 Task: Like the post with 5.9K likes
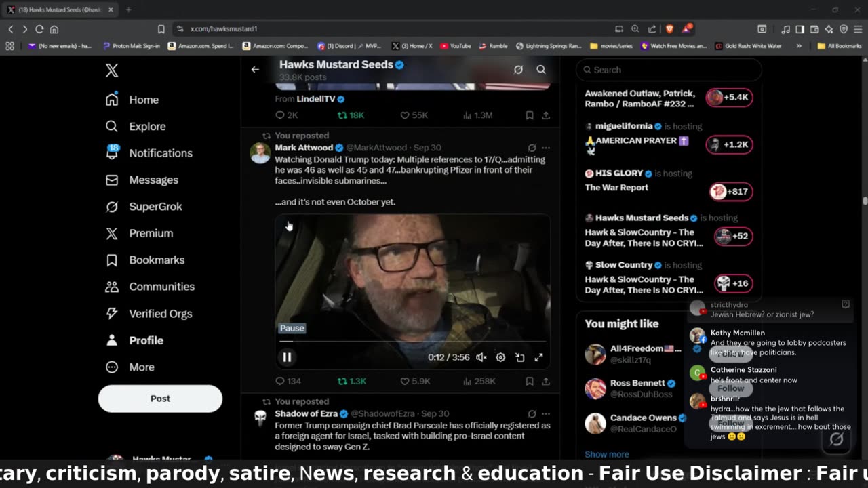coord(415,382)
